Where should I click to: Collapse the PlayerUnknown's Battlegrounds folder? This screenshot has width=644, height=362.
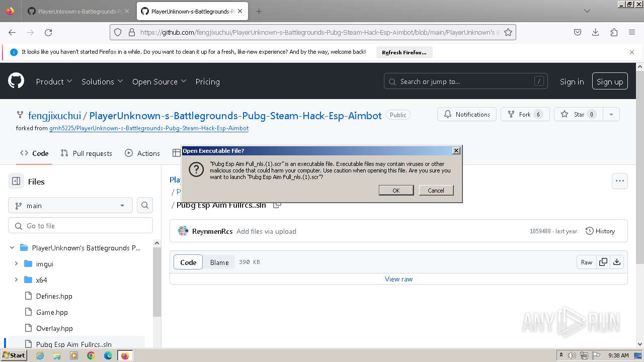[x=12, y=248]
